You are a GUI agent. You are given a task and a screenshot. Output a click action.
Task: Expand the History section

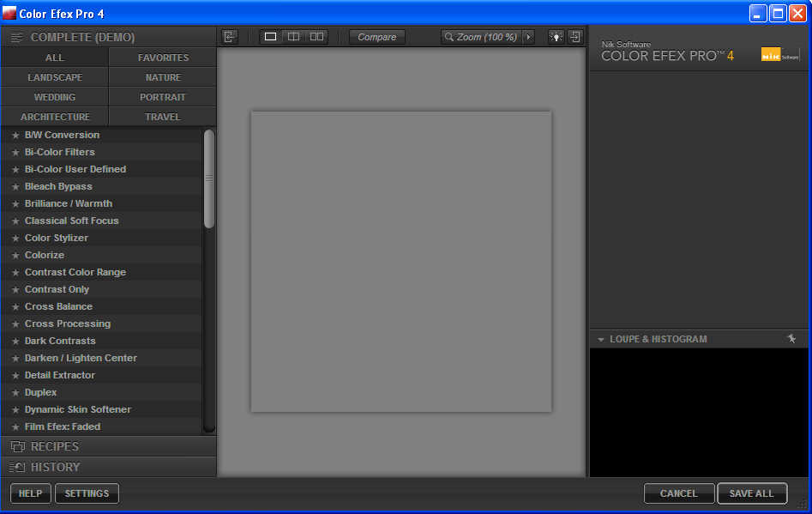(109, 468)
